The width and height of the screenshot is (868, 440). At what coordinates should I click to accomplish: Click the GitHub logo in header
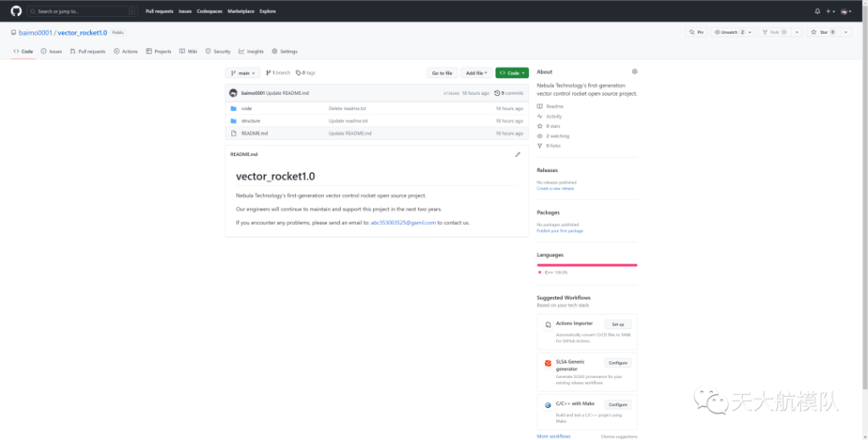coord(16,11)
